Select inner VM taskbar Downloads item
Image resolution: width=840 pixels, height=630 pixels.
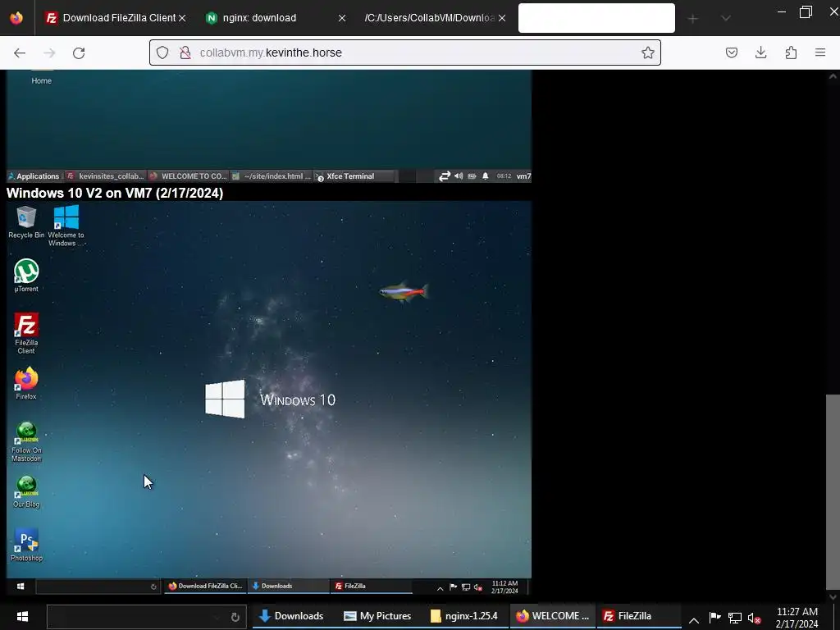(288, 586)
